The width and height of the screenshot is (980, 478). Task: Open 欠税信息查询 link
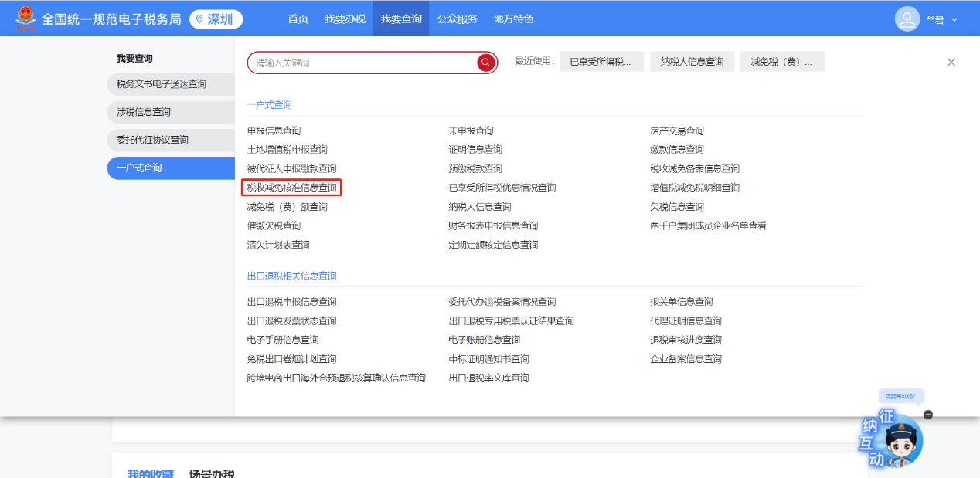pos(677,207)
